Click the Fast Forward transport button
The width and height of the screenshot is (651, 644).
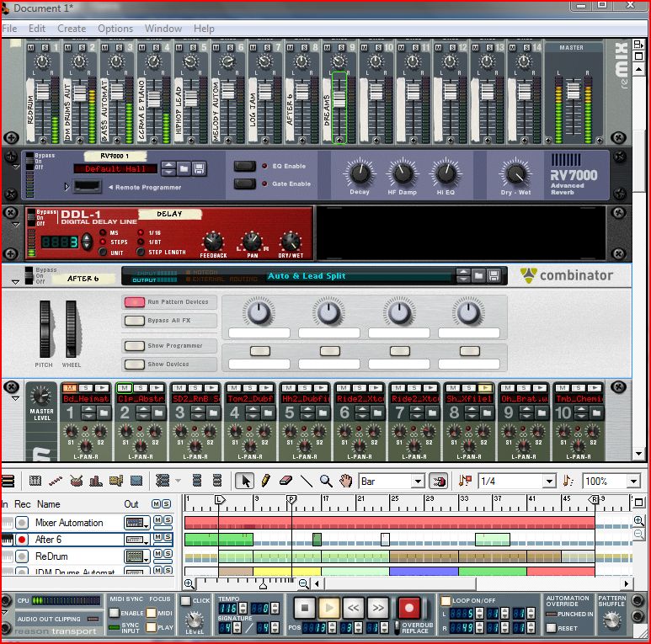coord(378,609)
